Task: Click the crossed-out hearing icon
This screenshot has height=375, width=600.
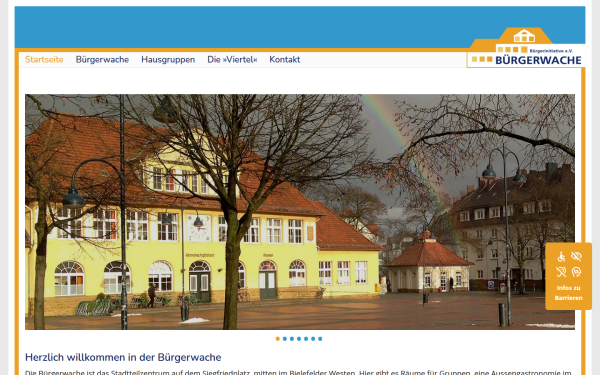Action: coord(561,272)
